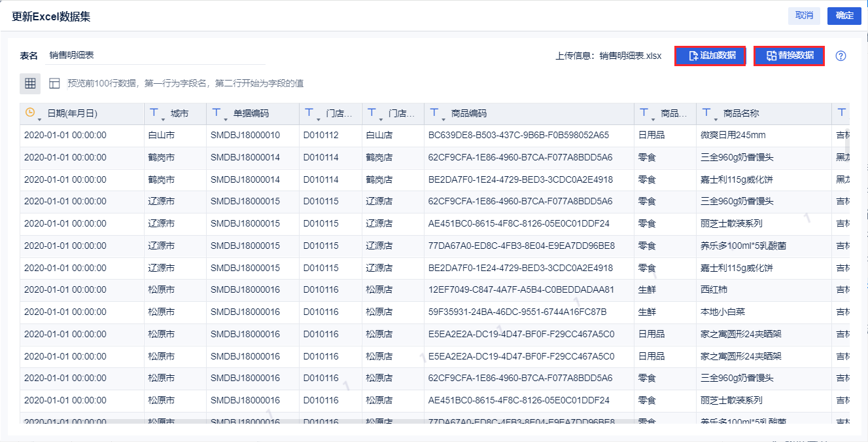Select the 商品编码 column header label
The image size is (868, 442).
469,113
